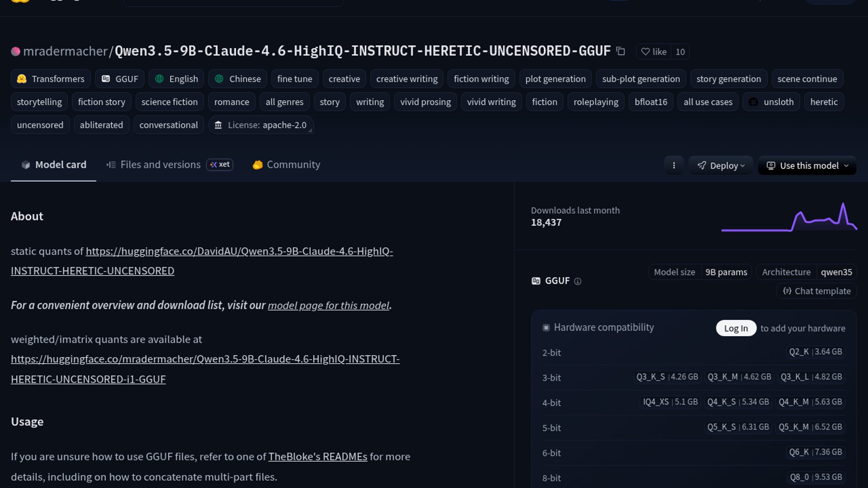868x488 pixels.
Task: Click Log In to add hardware
Action: click(736, 328)
